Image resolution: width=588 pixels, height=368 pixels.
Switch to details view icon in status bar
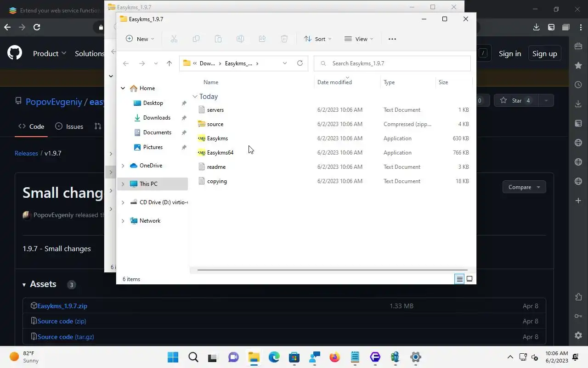click(x=459, y=279)
